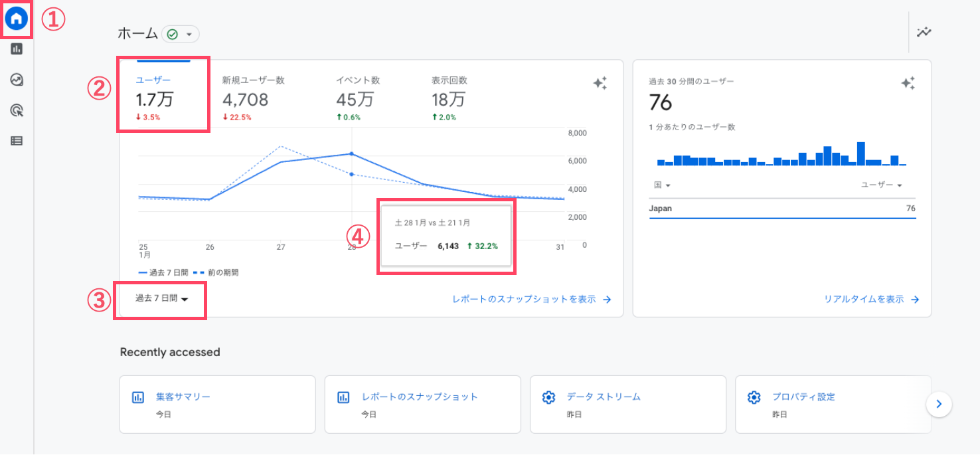This screenshot has height=461, width=980.
Task: Click the Japan row in realtime table
Action: click(782, 209)
